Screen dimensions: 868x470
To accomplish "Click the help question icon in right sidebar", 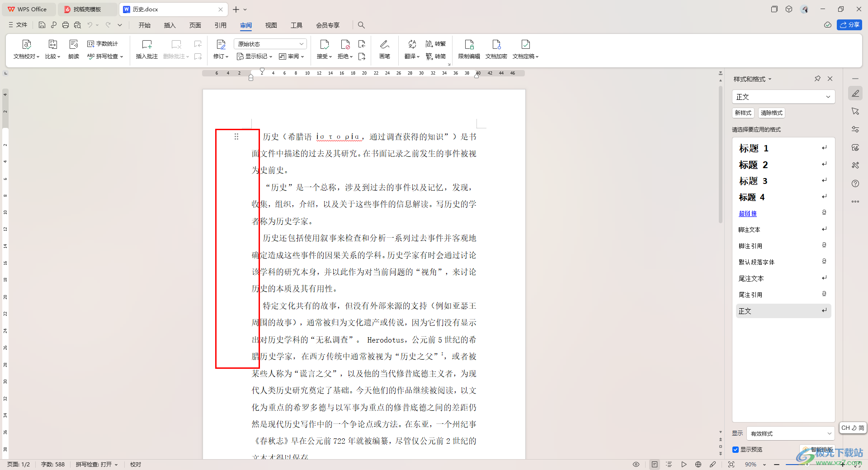I will [x=855, y=183].
